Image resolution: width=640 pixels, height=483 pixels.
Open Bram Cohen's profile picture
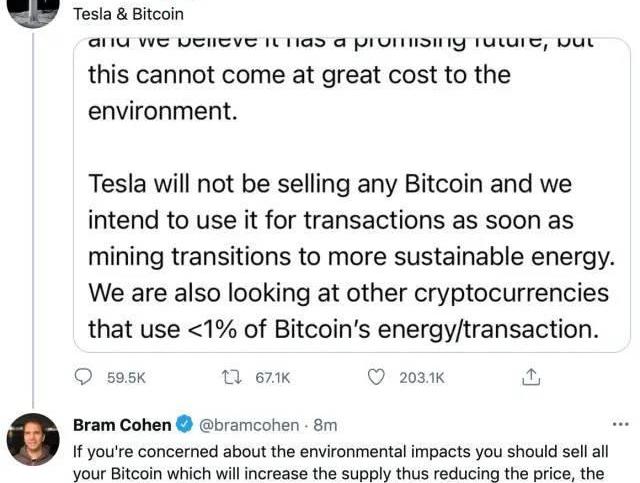(33, 439)
